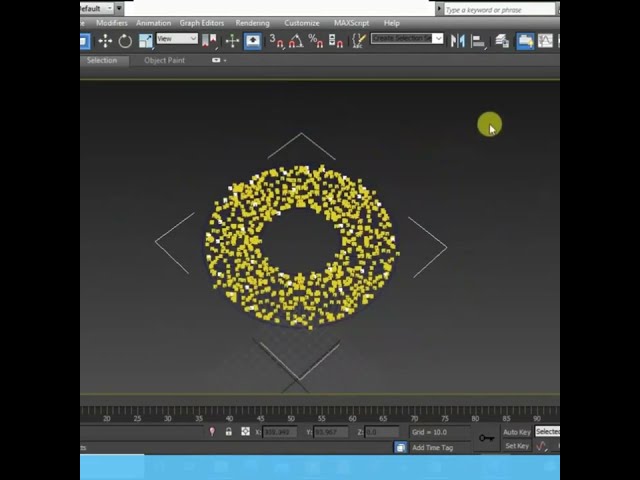
Task: Toggle the Keyboard Shortcut Override button
Action: click(252, 41)
